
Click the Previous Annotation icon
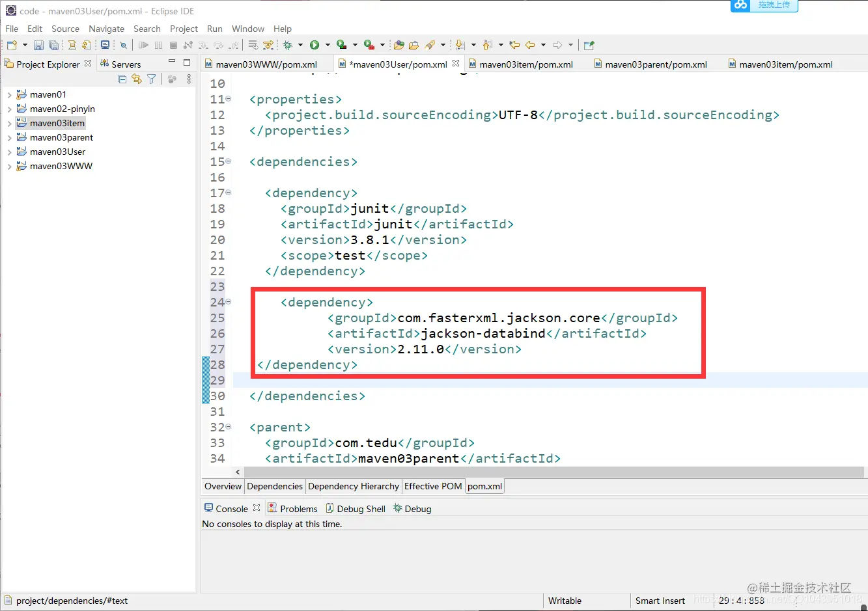[x=487, y=45]
